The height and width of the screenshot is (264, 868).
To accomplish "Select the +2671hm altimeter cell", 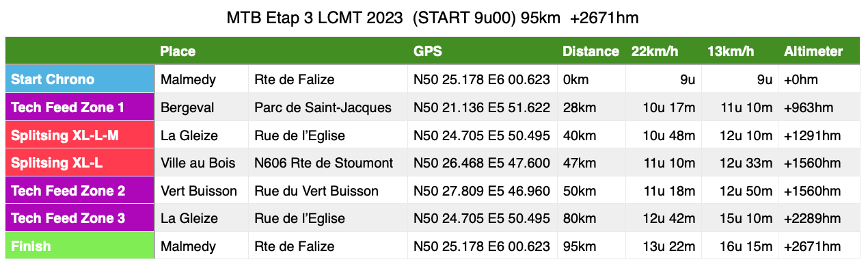I will pos(819,246).
